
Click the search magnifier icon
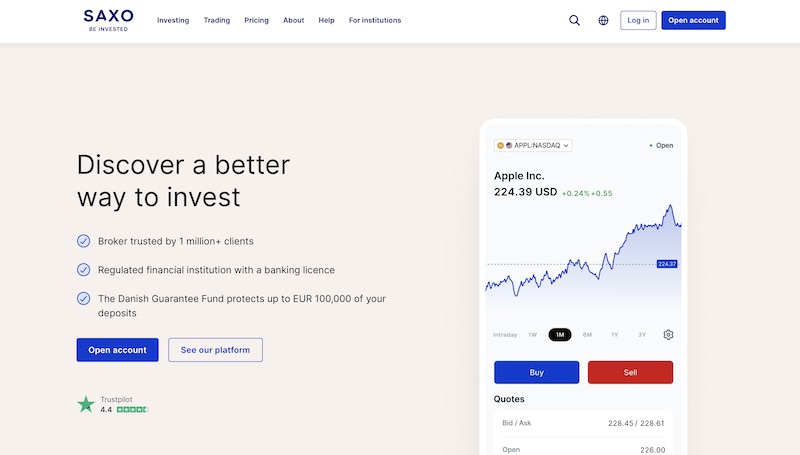pos(574,20)
